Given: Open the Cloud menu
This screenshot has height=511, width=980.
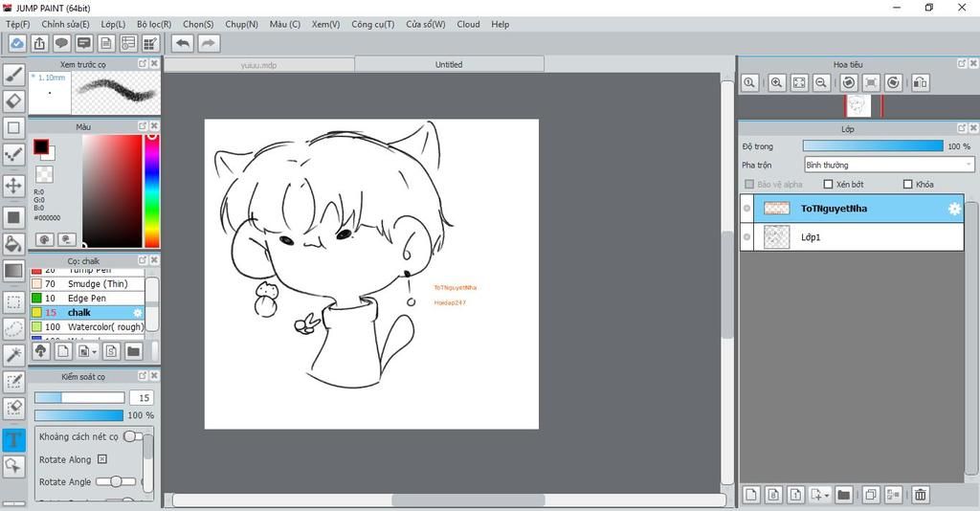Looking at the screenshot, I should coord(468,24).
